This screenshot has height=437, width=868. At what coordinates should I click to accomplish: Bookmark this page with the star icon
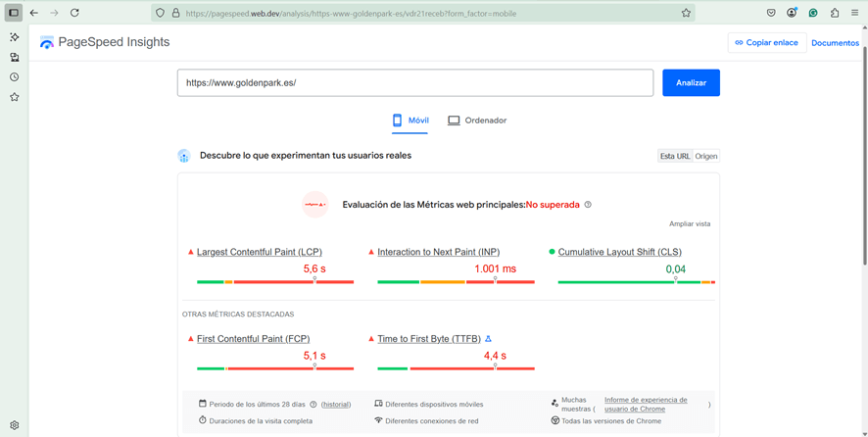[686, 14]
